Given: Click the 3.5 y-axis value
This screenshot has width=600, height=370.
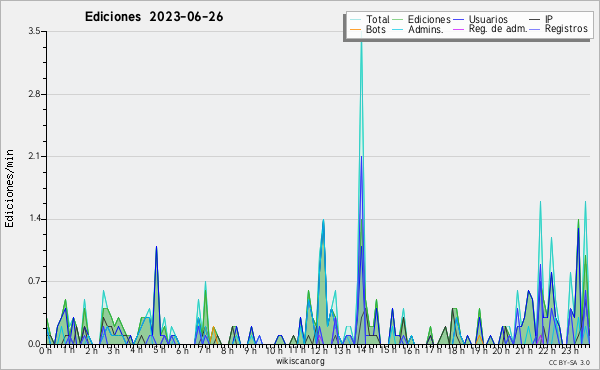Looking at the screenshot, I should coord(34,31).
